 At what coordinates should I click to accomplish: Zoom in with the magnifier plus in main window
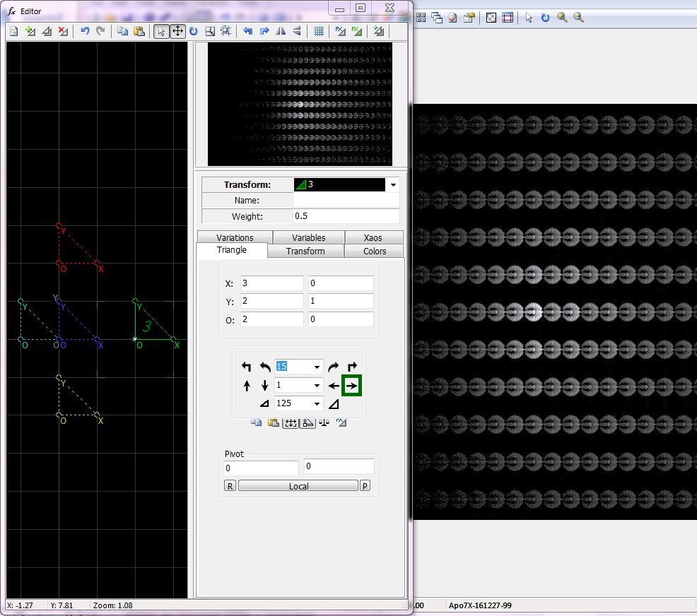(x=562, y=18)
